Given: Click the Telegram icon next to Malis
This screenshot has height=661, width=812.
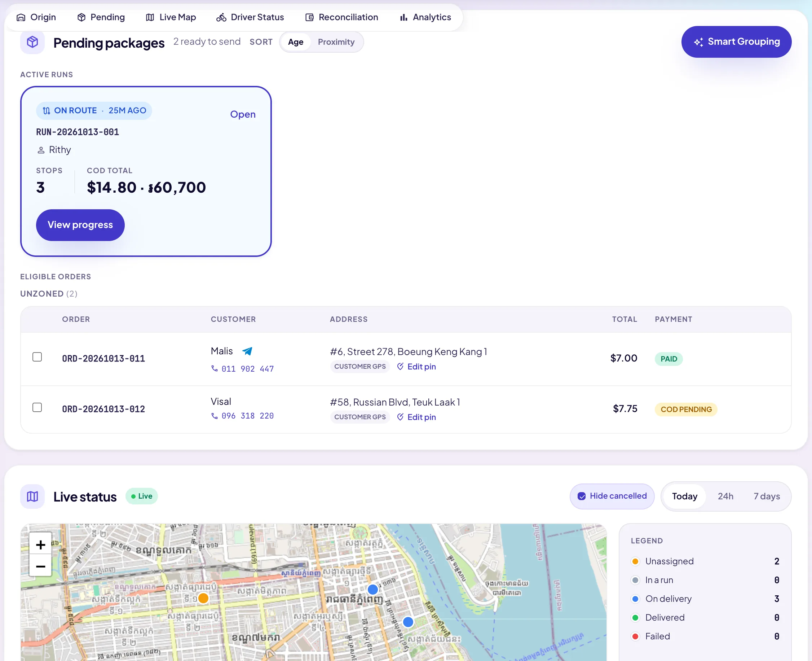Looking at the screenshot, I should coord(247,351).
